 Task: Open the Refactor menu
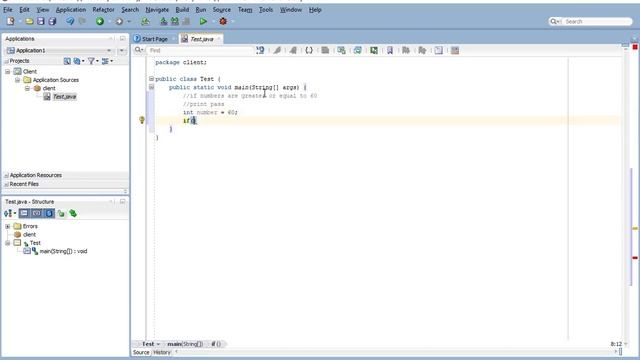pyautogui.click(x=103, y=9)
